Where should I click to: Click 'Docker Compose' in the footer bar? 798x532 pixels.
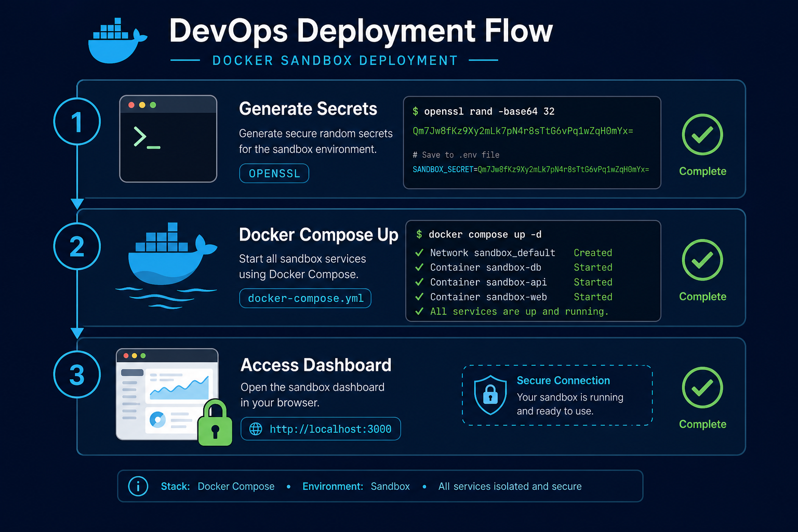tap(236, 486)
